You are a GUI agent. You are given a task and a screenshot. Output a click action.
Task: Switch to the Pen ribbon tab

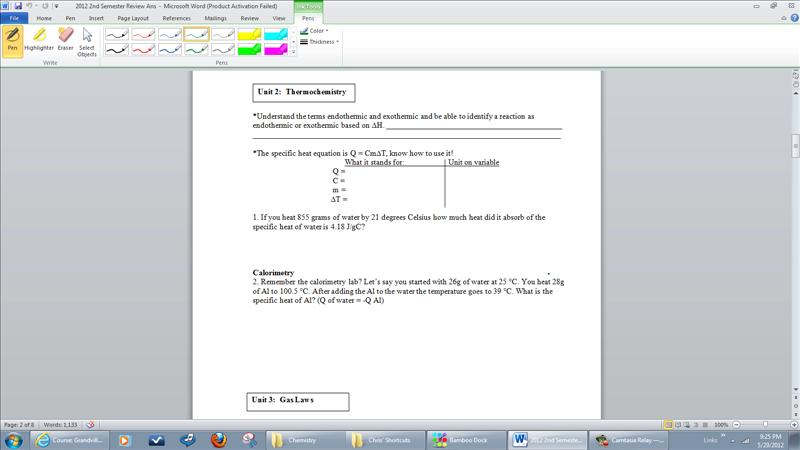[70, 18]
